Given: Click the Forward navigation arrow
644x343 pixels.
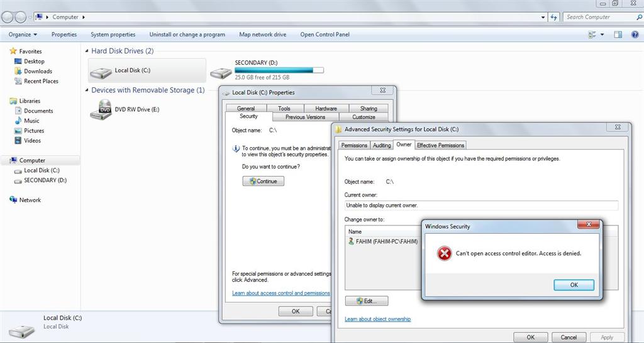Looking at the screenshot, I should pyautogui.click(x=21, y=17).
